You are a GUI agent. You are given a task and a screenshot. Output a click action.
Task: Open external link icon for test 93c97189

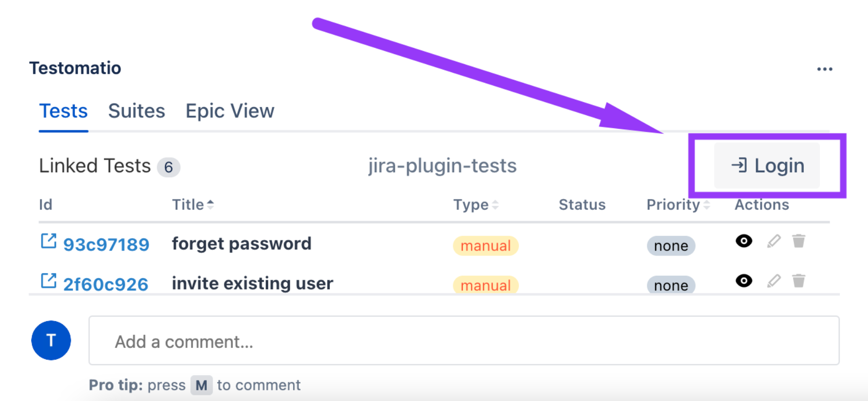pyautogui.click(x=49, y=241)
